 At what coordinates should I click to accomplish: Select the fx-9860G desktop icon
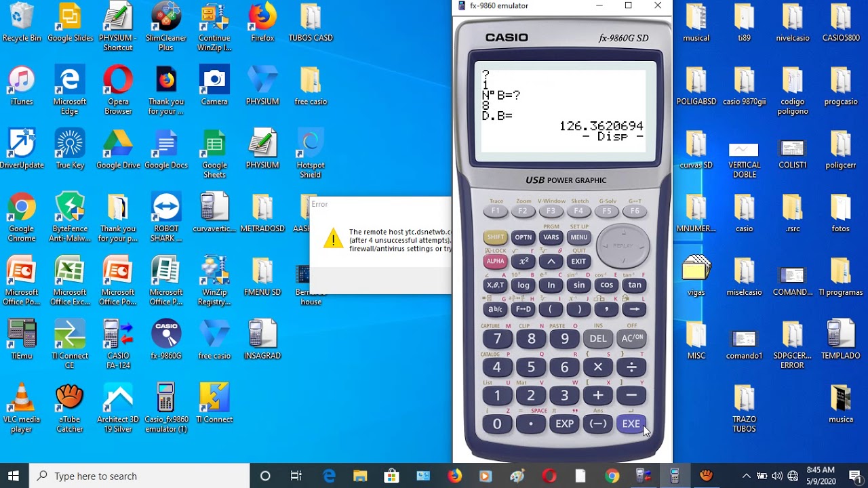(166, 340)
